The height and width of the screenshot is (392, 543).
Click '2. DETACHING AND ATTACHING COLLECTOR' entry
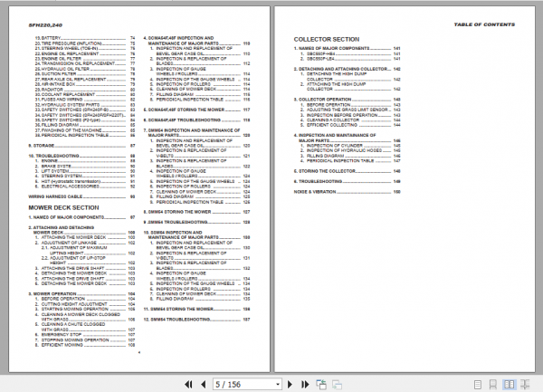tap(347, 70)
